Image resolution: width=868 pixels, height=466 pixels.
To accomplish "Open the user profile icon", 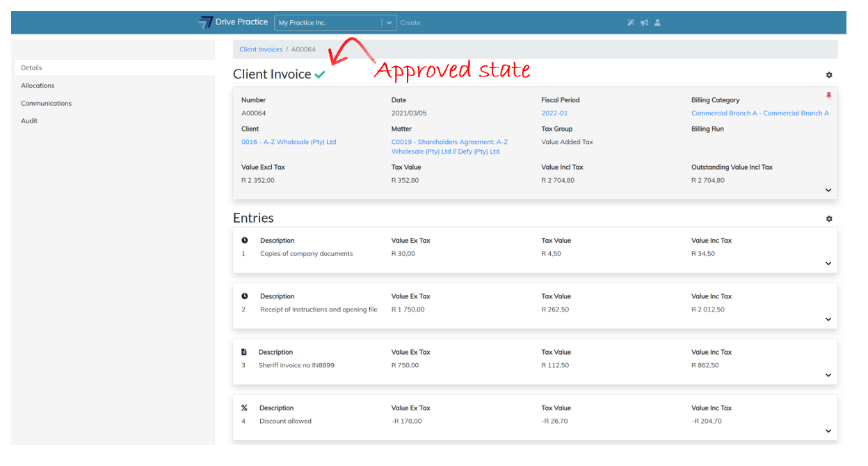I will (x=657, y=22).
